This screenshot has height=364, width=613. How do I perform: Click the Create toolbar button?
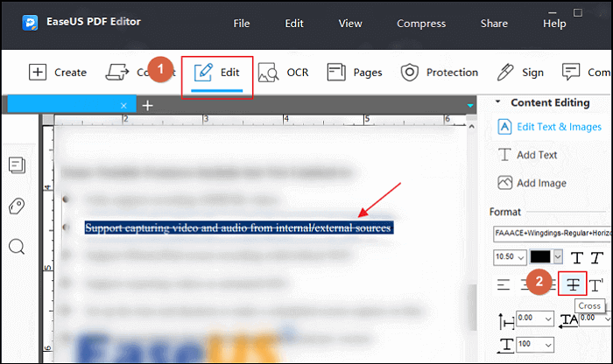click(58, 73)
